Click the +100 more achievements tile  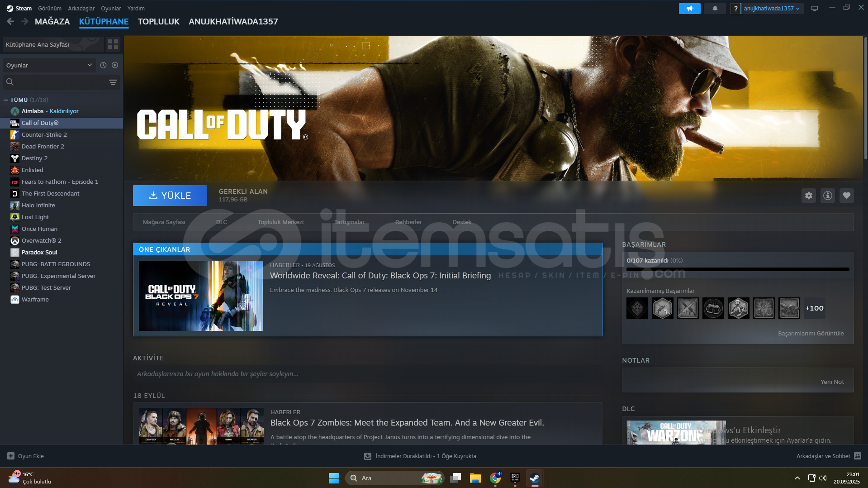tap(814, 308)
